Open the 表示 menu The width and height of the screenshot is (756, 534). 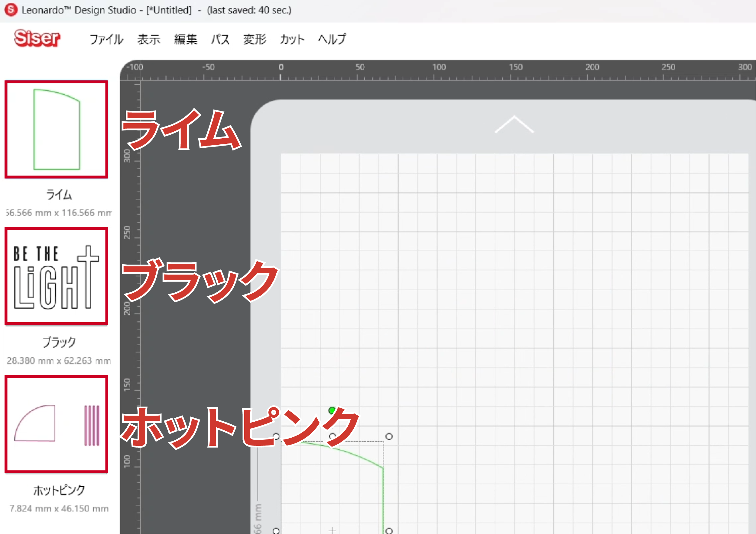(x=149, y=39)
